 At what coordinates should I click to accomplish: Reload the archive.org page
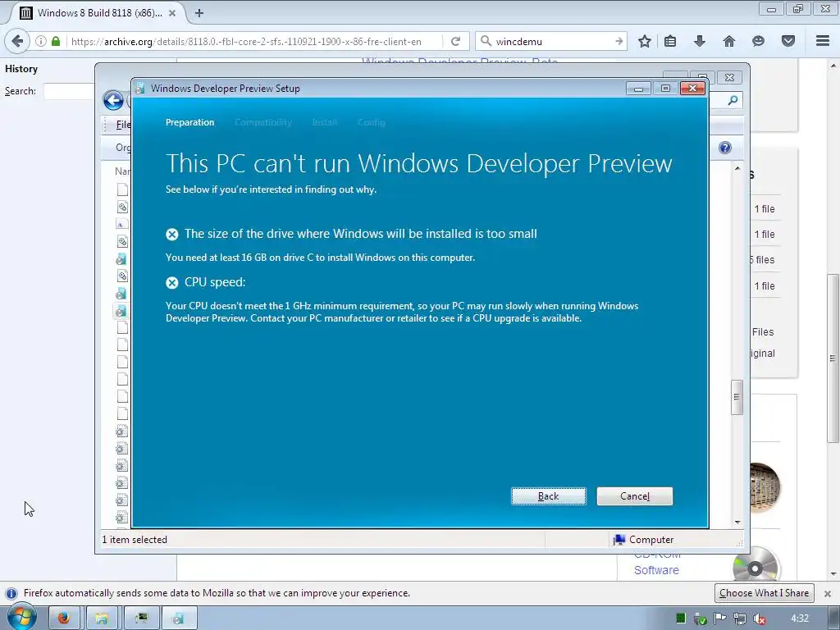click(455, 41)
